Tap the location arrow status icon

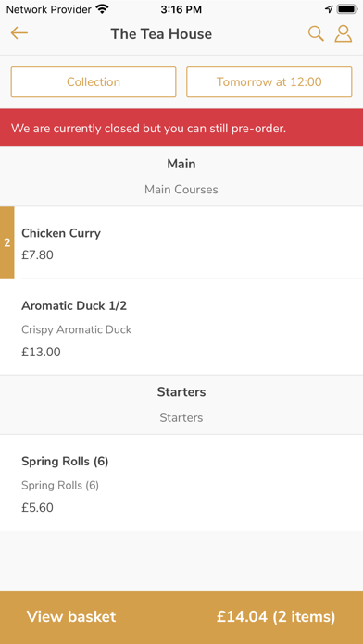[x=329, y=9]
